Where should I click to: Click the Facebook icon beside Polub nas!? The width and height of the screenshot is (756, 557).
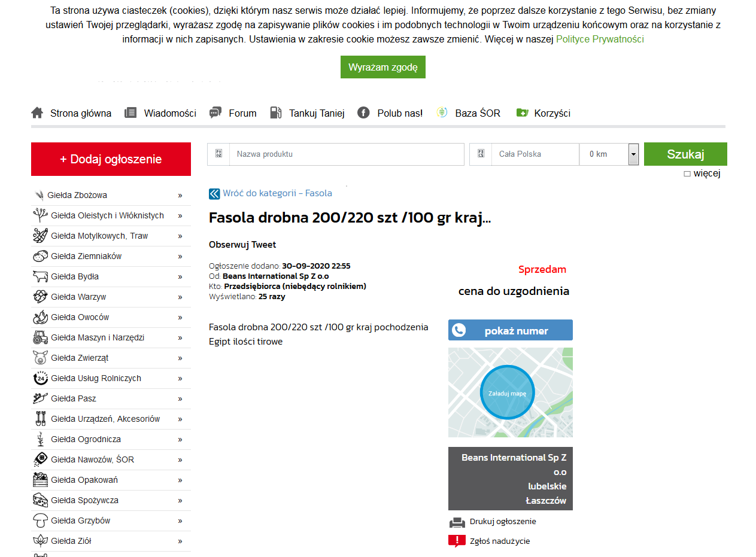(x=363, y=113)
